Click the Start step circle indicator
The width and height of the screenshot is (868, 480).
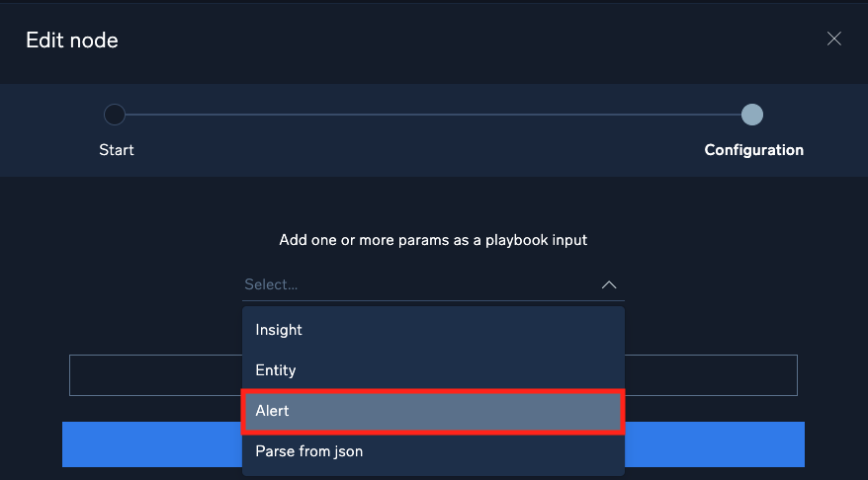pyautogui.click(x=115, y=115)
